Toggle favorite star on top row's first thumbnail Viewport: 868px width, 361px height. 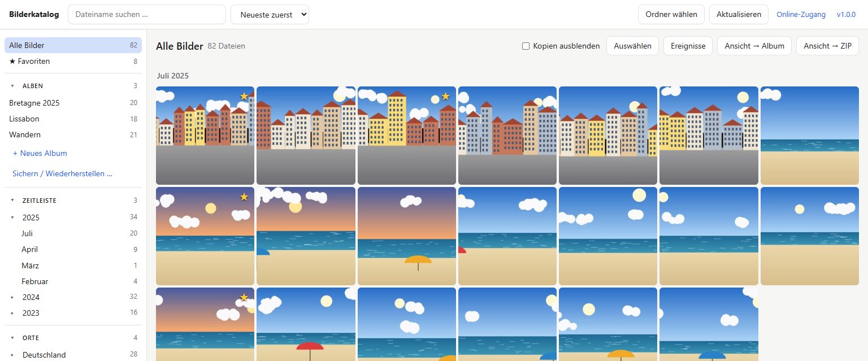244,96
